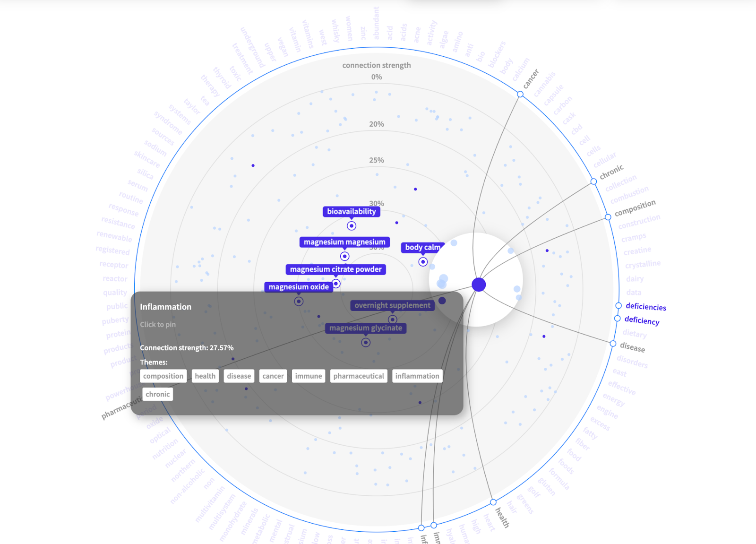Click the health theme label
The width and height of the screenshot is (756, 544).
point(502,518)
